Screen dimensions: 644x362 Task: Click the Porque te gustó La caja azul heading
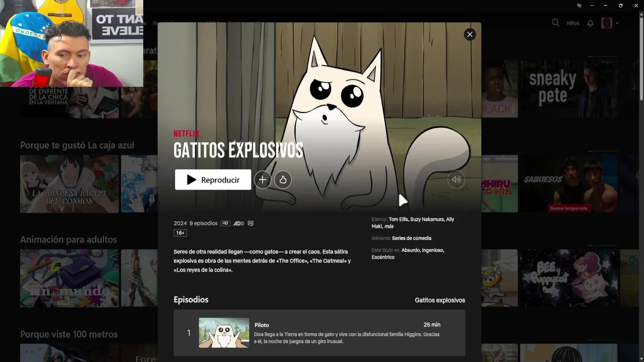pos(77,145)
